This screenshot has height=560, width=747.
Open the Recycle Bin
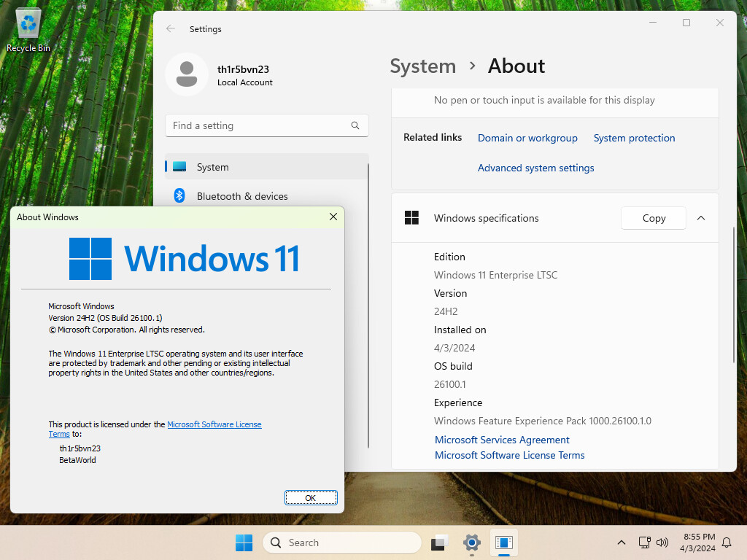pyautogui.click(x=28, y=23)
